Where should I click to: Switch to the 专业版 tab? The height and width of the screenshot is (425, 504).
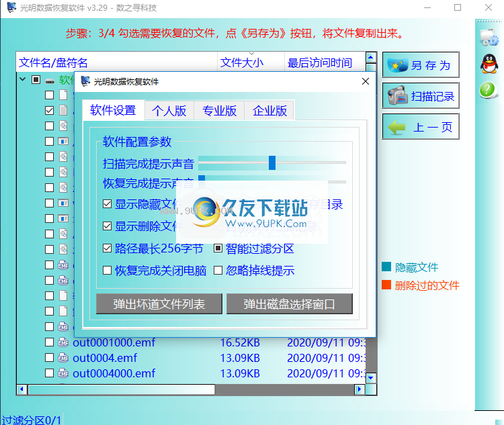[219, 111]
